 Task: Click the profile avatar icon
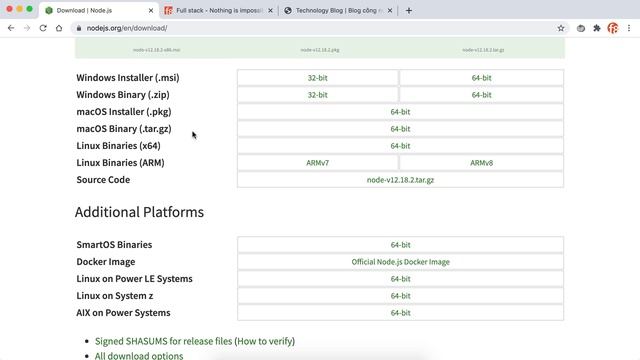[613, 28]
